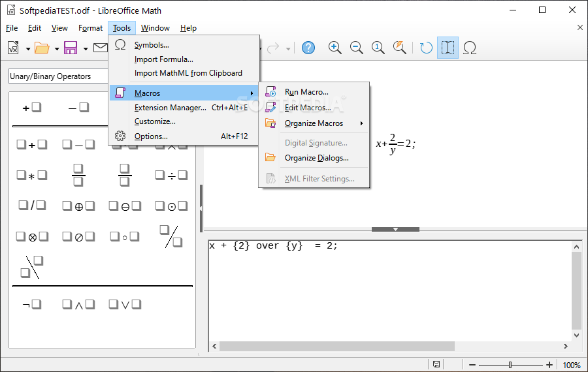This screenshot has width=588, height=372.
Task: Toggle the Formula Cursor button
Action: [448, 48]
